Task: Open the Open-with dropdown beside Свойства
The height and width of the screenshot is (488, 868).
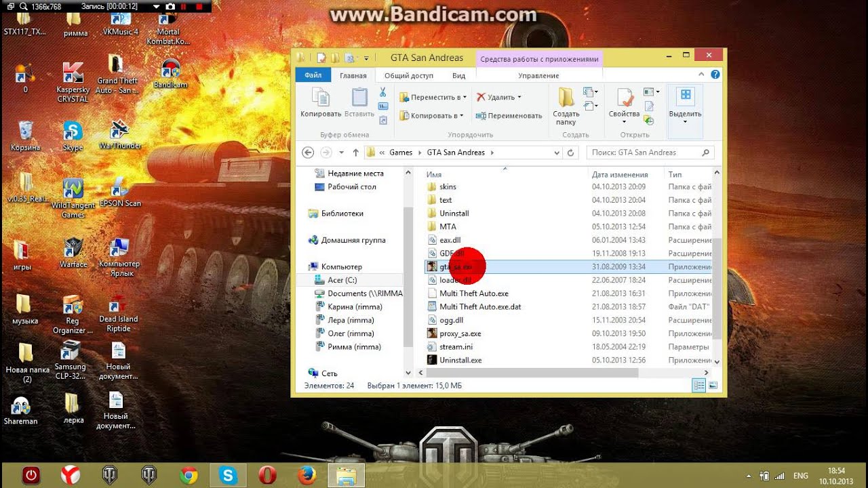Action: 652,92
